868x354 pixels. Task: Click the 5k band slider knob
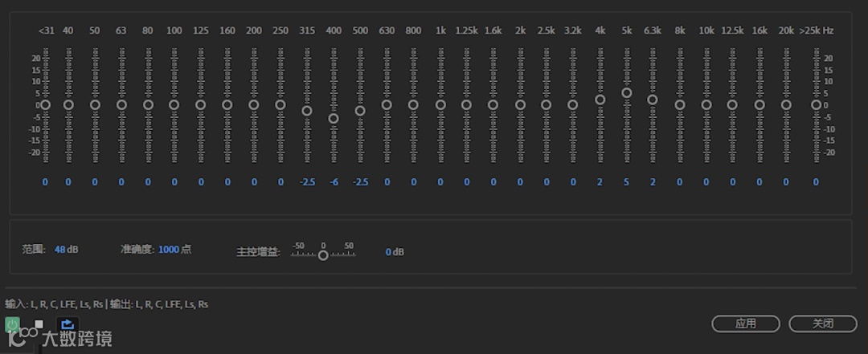(627, 93)
